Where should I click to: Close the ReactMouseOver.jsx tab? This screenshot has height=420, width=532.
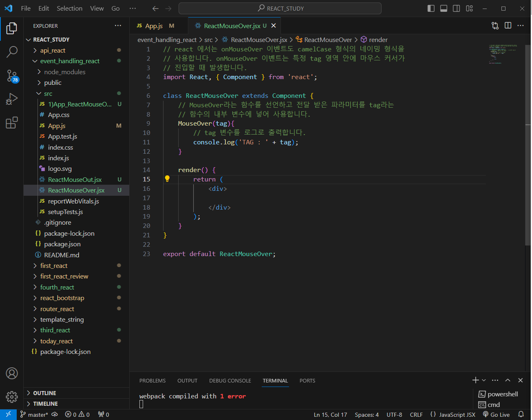274,26
